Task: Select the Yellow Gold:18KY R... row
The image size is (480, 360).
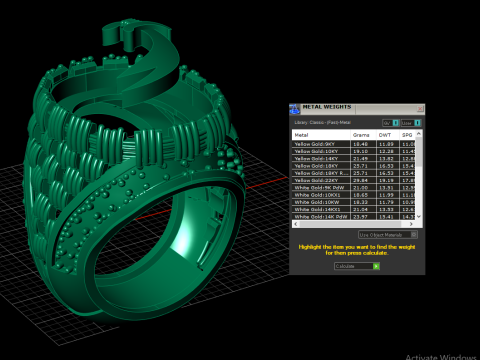Action: [x=354, y=173]
